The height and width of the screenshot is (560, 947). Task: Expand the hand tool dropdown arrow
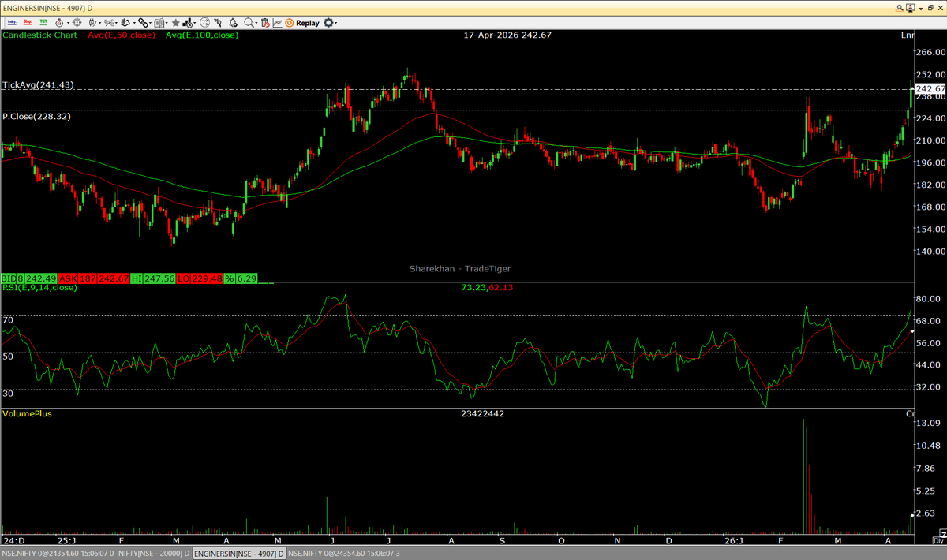134,23
